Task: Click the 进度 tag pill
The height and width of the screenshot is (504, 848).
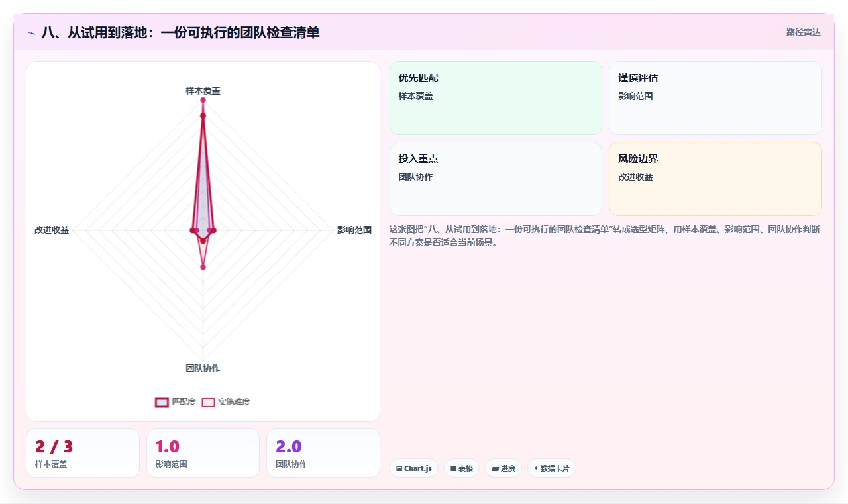Action: click(503, 468)
